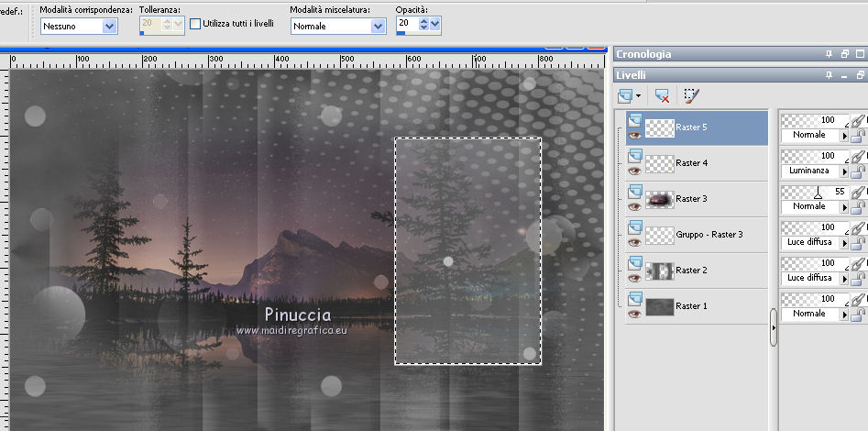Hide the Raster 3 layer

click(x=633, y=205)
